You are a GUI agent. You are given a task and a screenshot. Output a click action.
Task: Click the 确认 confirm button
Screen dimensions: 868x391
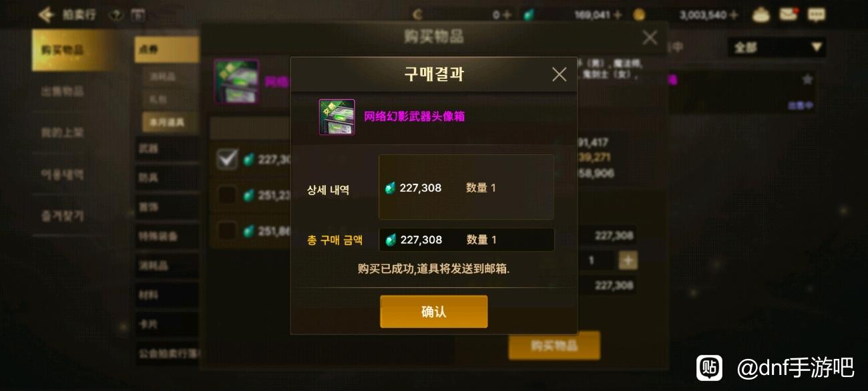click(434, 311)
